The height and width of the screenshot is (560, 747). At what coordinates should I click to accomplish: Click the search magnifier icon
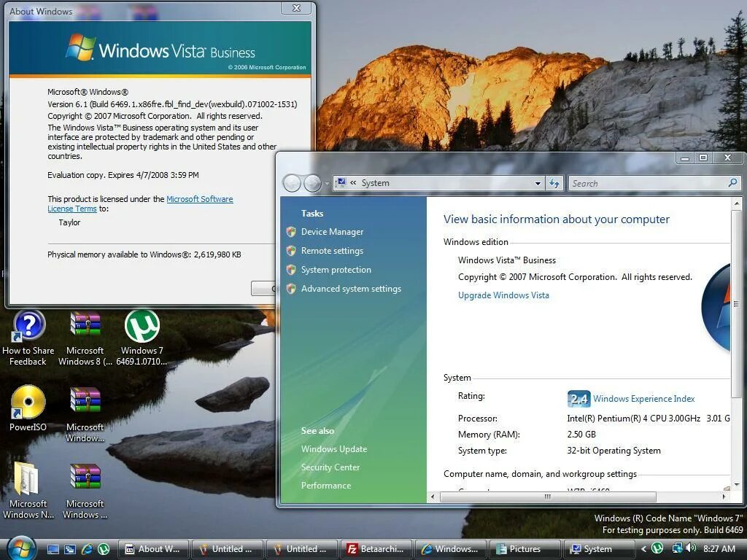pos(732,182)
